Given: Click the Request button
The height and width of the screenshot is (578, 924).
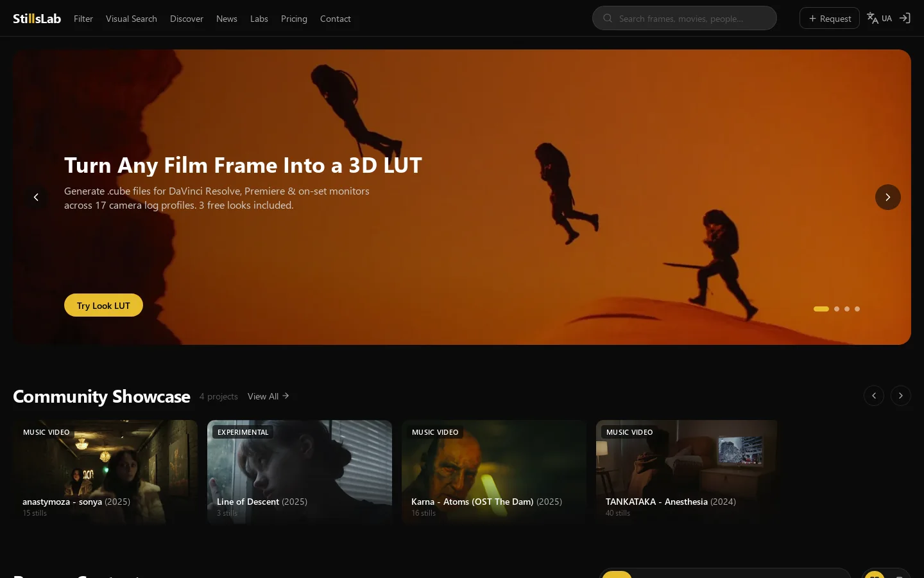Looking at the screenshot, I should coord(830,19).
